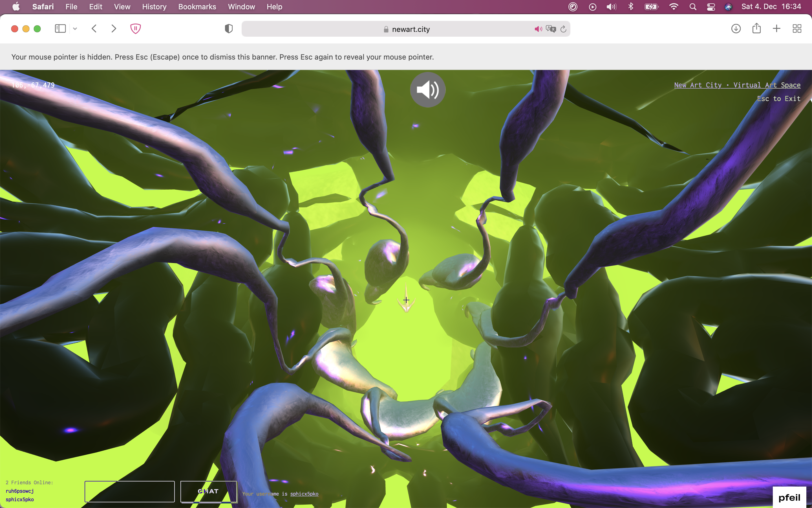Screen dimensions: 812x508
Task: Click the pfeil logo badge
Action: coord(789,497)
